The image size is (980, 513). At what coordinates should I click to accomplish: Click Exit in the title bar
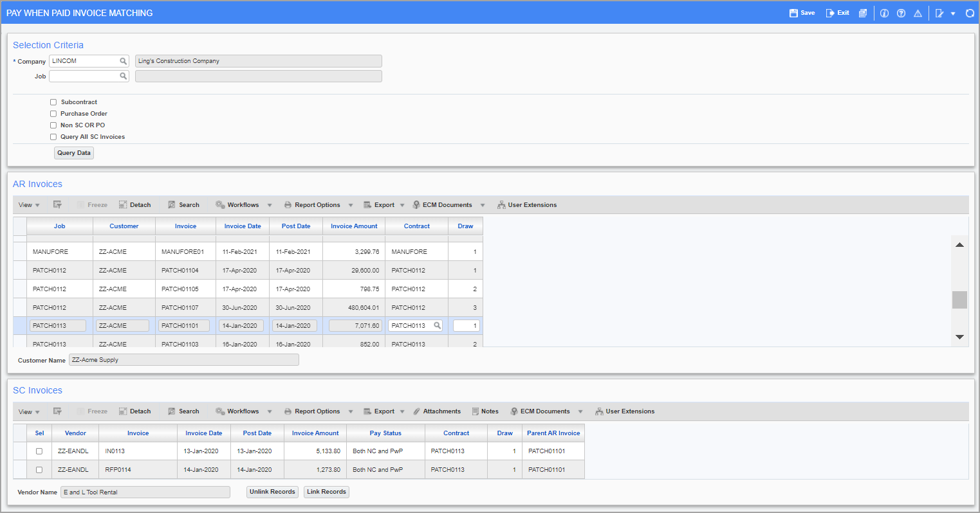837,12
